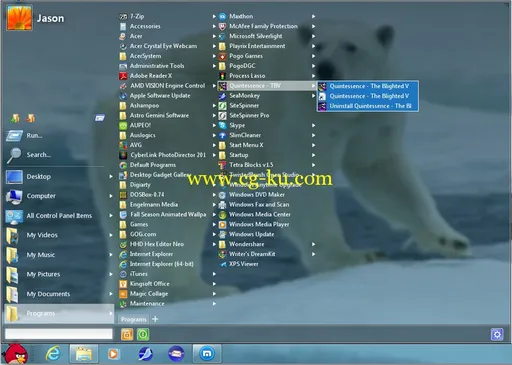Expand the Writer's DreamKit submenu arrow
This screenshot has height=365, width=512.
314,254
